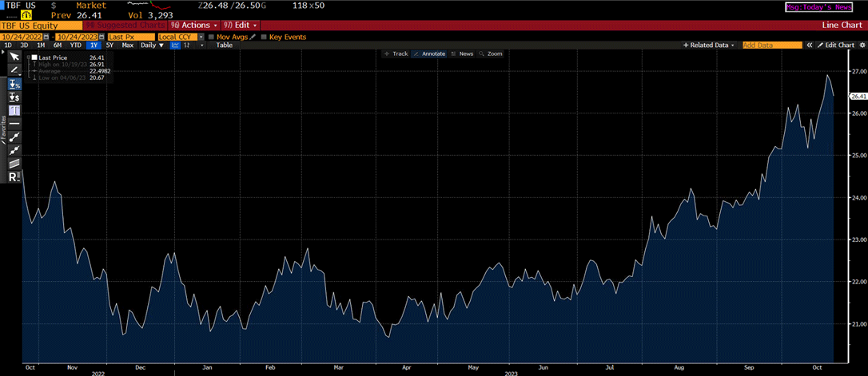Open calendar for end date 10/24/2023
868x376 pixels.
102,37
